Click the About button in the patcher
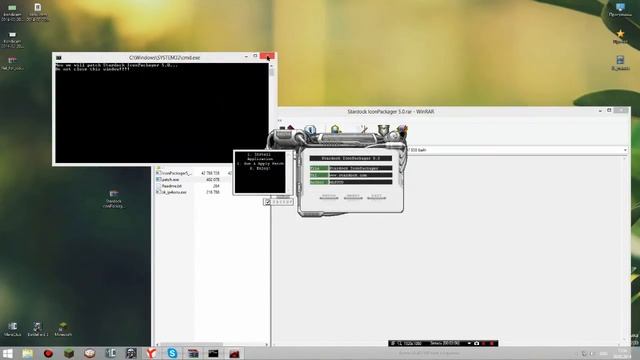640x360 pixels. 353,197
